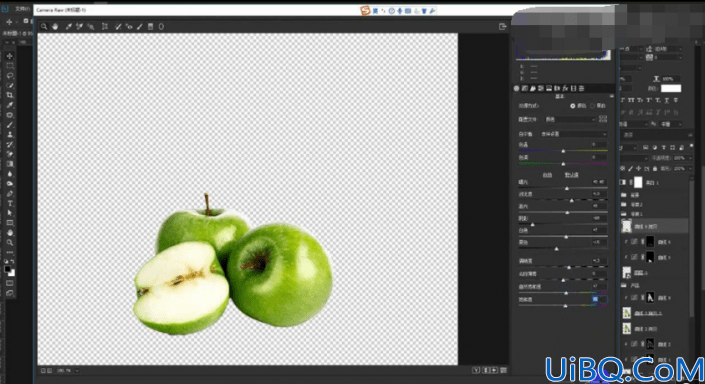Open the Profile (配置文件) dropdown

pyautogui.click(x=570, y=120)
